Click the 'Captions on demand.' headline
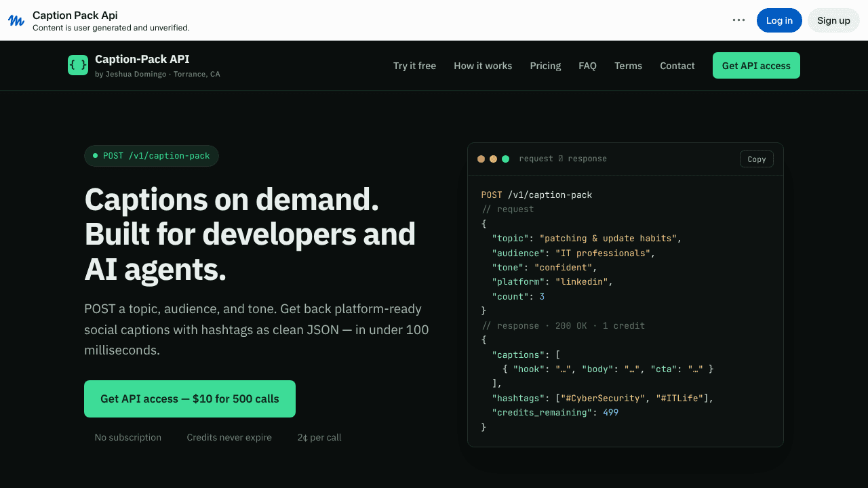The width and height of the screenshot is (868, 488). [x=231, y=199]
